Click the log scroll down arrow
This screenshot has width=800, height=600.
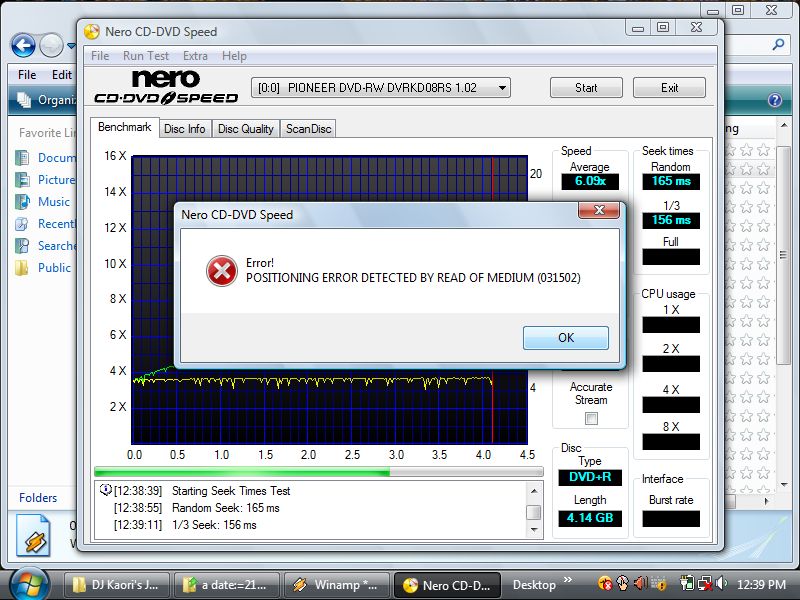pyautogui.click(x=534, y=530)
